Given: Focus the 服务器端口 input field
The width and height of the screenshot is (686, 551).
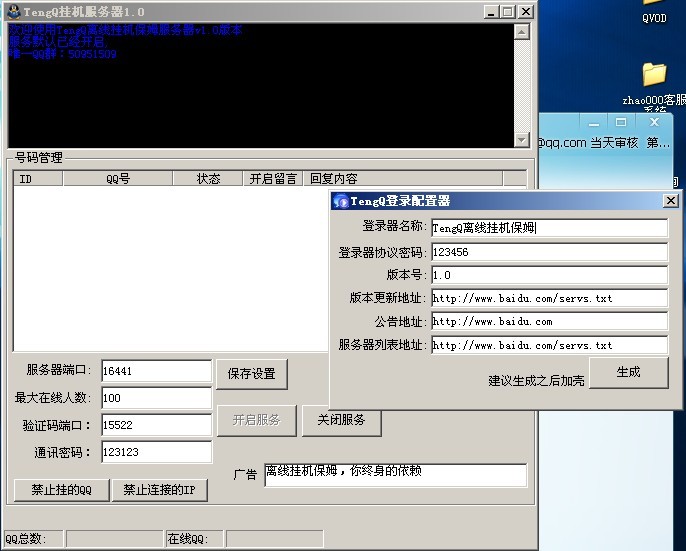Looking at the screenshot, I should 156,371.
